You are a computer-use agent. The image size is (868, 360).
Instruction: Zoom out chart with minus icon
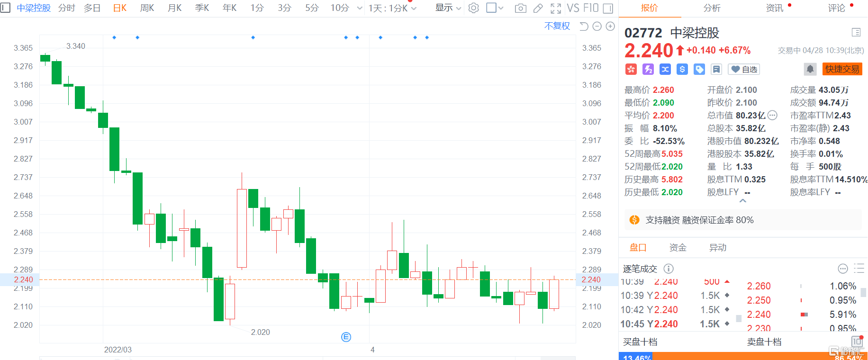click(x=597, y=27)
